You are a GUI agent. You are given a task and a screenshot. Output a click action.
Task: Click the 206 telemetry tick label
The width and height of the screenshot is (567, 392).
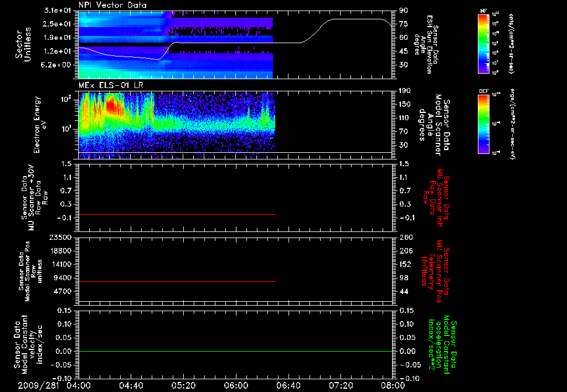coord(406,251)
